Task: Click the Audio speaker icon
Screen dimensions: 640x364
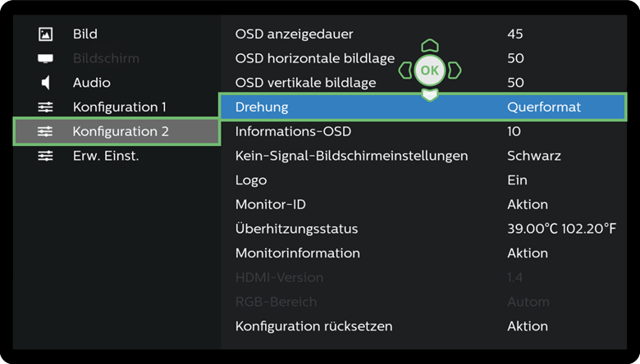Action: tap(45, 83)
